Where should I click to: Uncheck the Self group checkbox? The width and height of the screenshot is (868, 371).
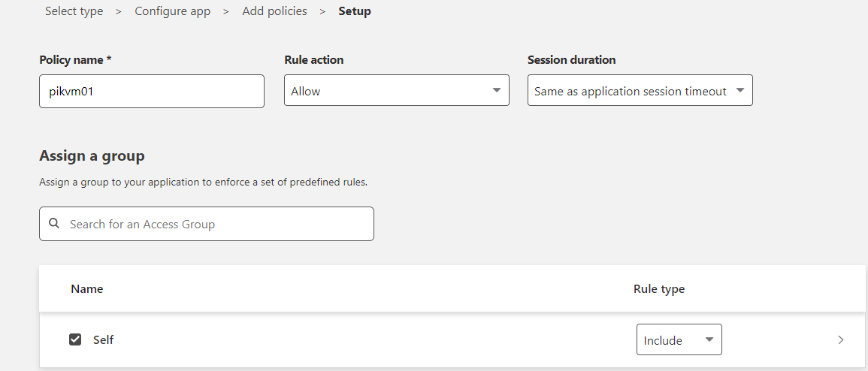pyautogui.click(x=75, y=339)
